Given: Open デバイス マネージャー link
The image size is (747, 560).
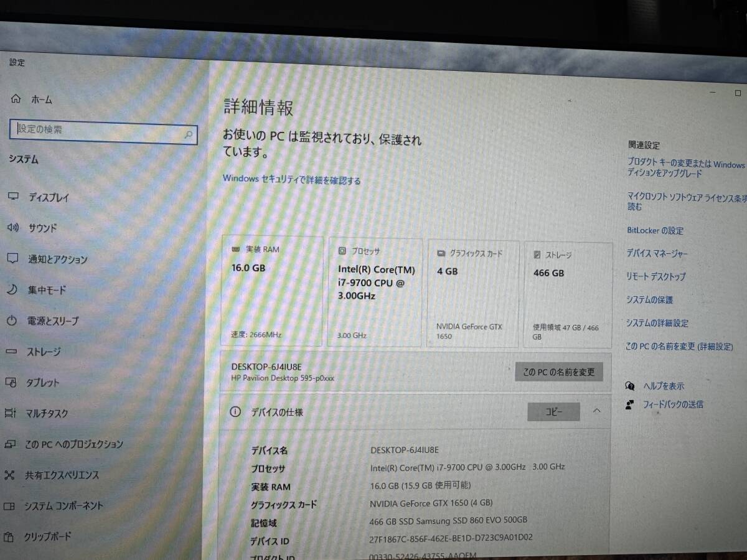Looking at the screenshot, I should tap(657, 254).
